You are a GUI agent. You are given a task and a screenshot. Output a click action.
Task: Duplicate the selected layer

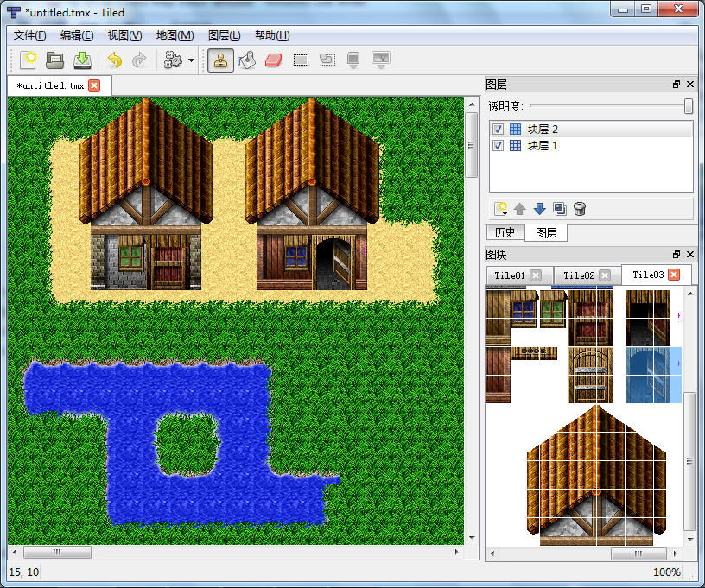(560, 209)
